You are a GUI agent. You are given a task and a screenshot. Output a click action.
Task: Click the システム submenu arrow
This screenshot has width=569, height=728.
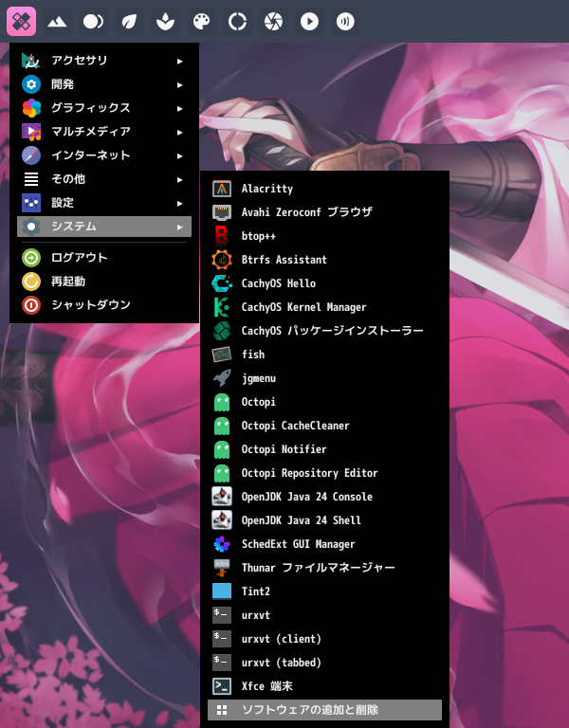180,227
